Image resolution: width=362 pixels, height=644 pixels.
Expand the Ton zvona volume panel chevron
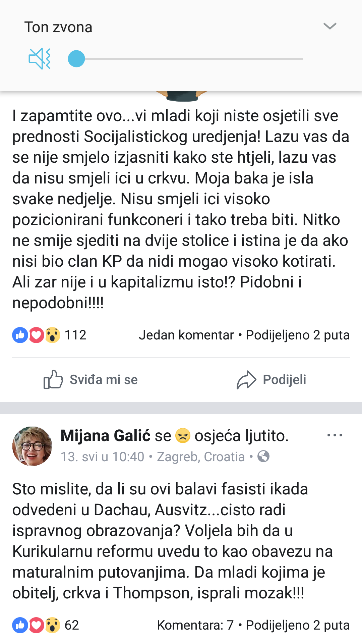330,26
